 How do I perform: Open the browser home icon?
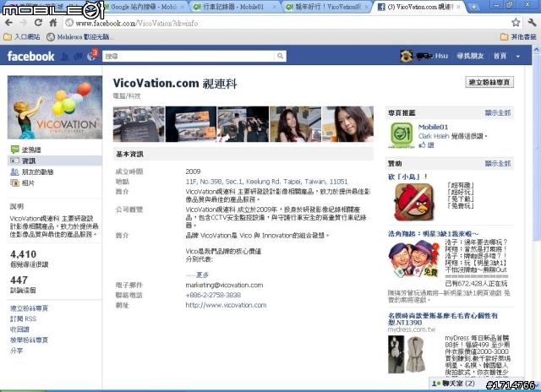pyautogui.click(x=52, y=23)
